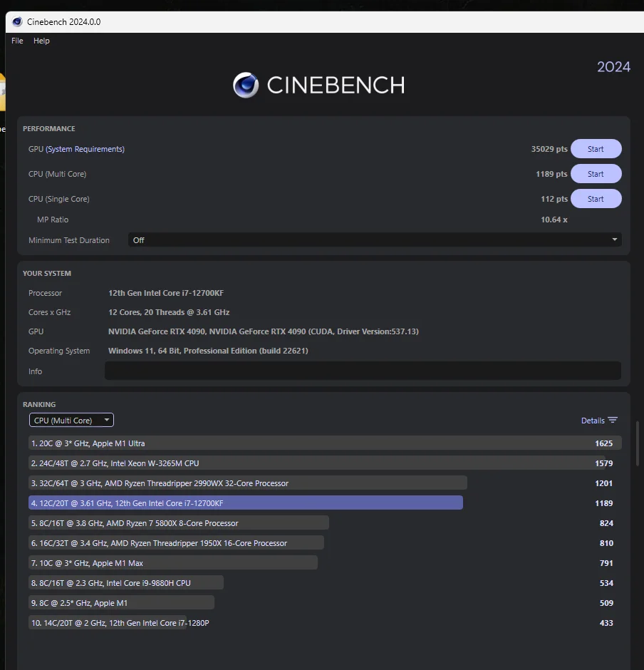Click the 35029 pts GPU score
The width and height of the screenshot is (644, 670).
pyautogui.click(x=549, y=149)
